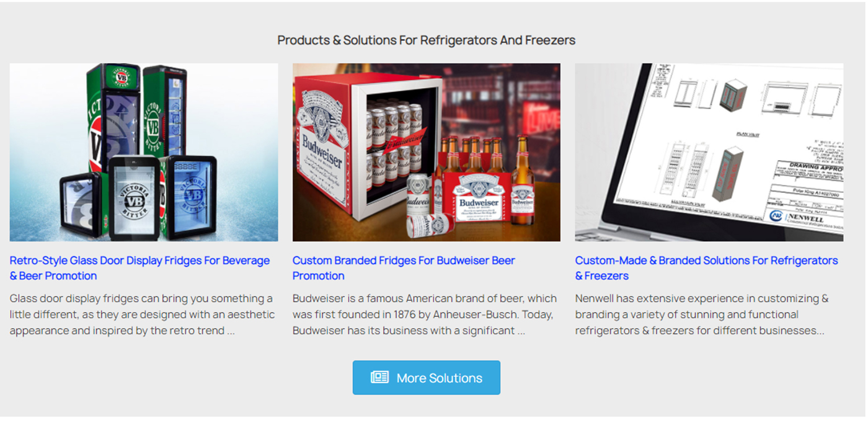Image resolution: width=868 pixels, height=422 pixels.
Task: Click the description starting 'Nenwell has extensive experience'
Action: coord(702,315)
